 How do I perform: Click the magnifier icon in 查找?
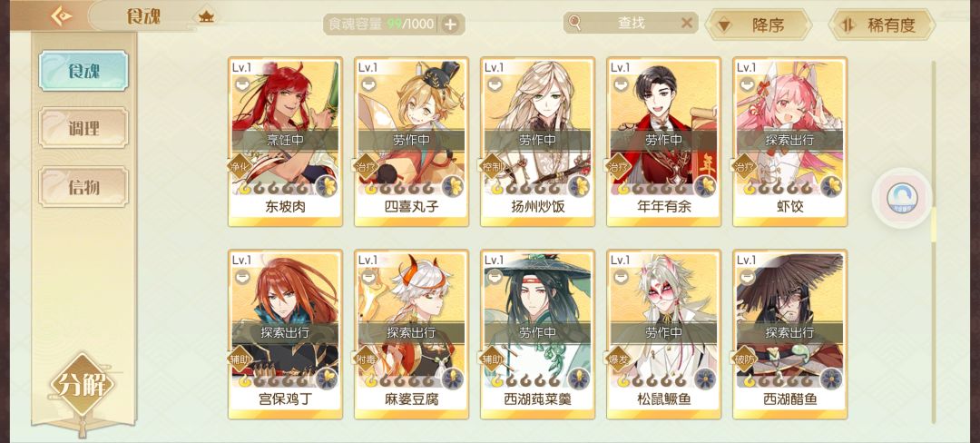(x=574, y=23)
